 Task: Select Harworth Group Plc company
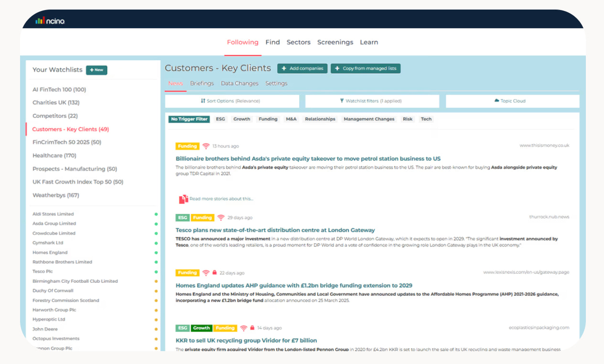[54, 310]
